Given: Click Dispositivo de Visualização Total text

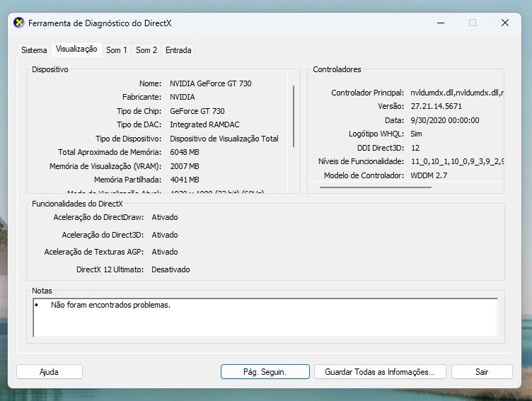Looking at the screenshot, I should [224, 139].
